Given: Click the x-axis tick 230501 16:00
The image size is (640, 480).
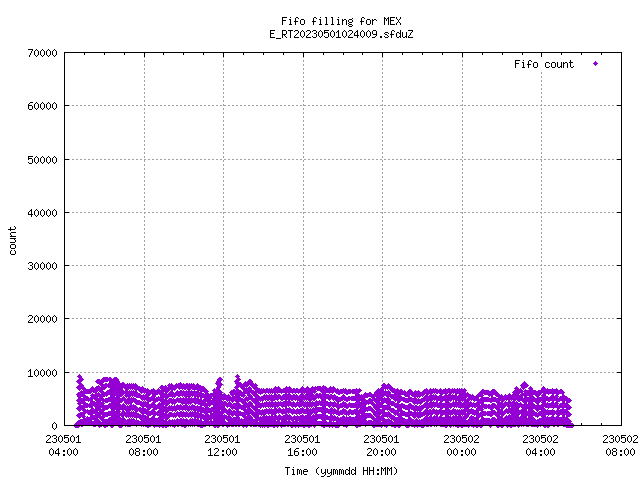Looking at the screenshot, I should pyautogui.click(x=302, y=446).
